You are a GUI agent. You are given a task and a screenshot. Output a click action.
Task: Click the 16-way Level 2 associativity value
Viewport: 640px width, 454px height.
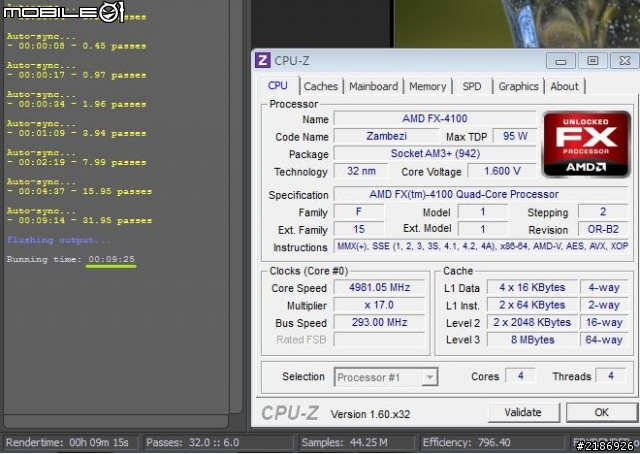(x=604, y=323)
